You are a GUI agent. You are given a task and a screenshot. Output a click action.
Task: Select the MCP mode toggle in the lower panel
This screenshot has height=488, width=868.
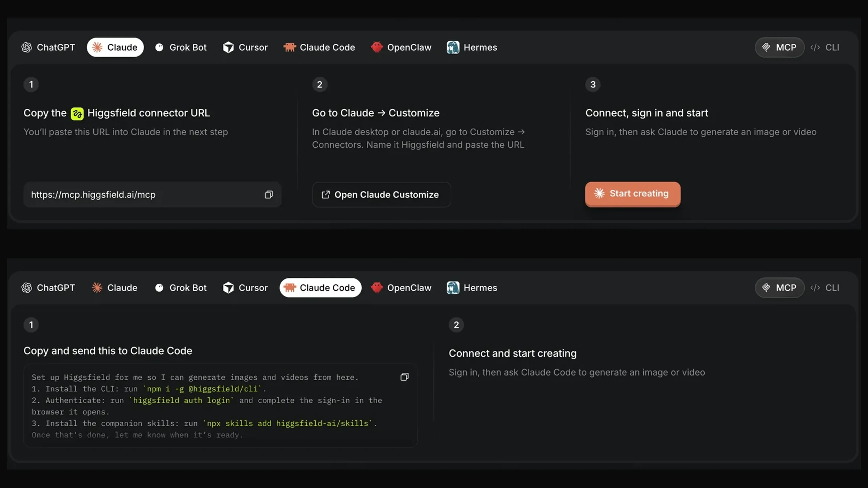point(779,288)
